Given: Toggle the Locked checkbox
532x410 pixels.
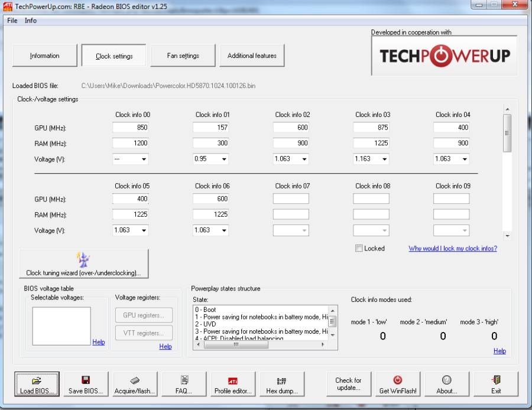Looking at the screenshot, I should coord(359,248).
